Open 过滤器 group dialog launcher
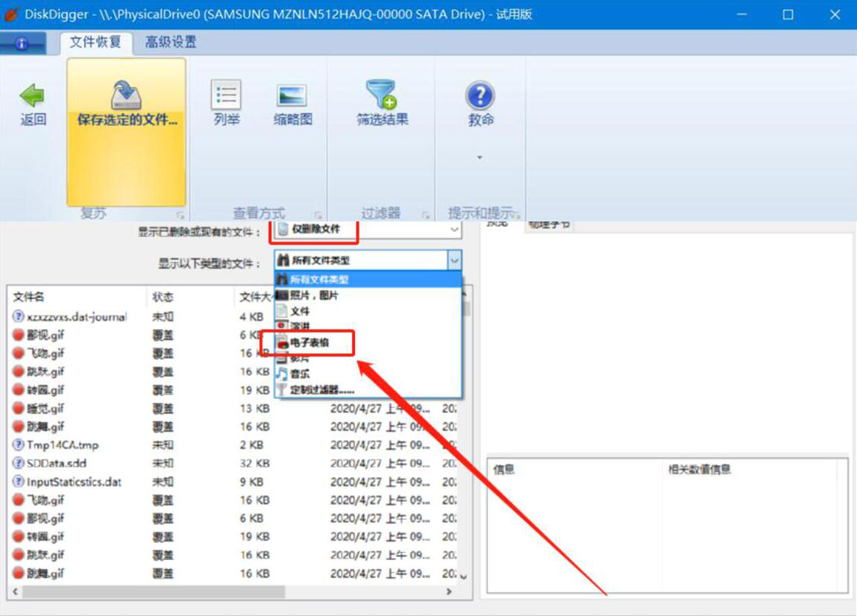 pos(426,215)
